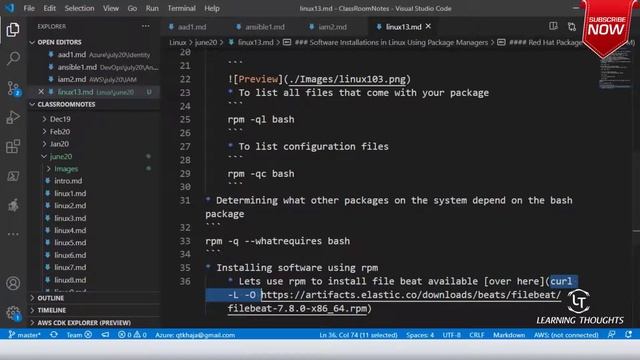Viewport: 640px width, 360px height.
Task: Collapse the Open Editors section
Action: pos(59,42)
